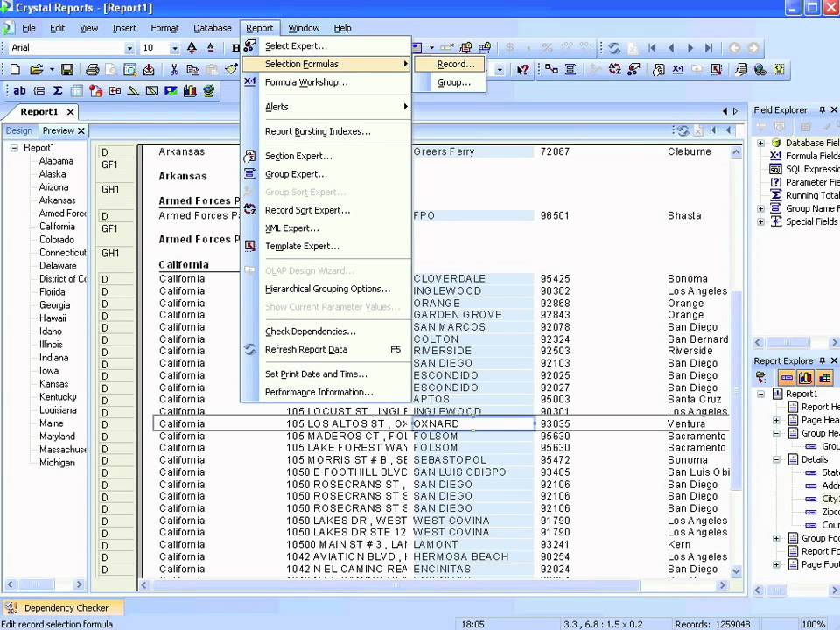
Task: Expand the Special Fields node
Action: point(760,221)
